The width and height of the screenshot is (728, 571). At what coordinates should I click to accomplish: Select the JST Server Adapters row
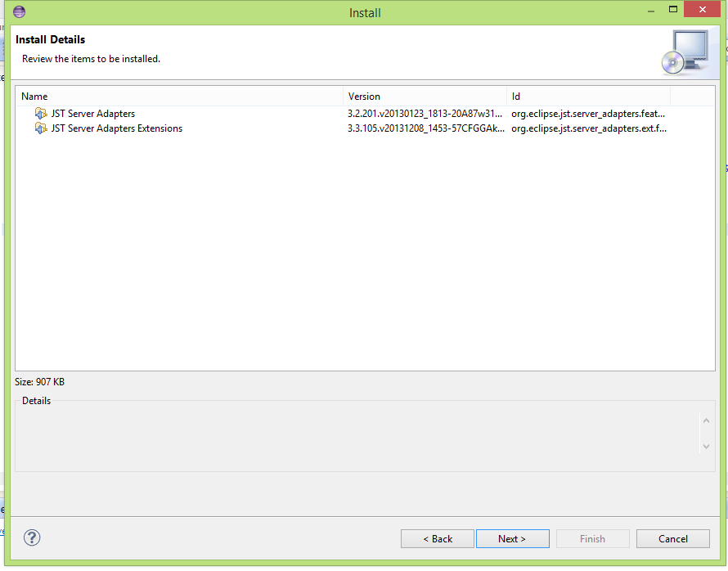366,114
